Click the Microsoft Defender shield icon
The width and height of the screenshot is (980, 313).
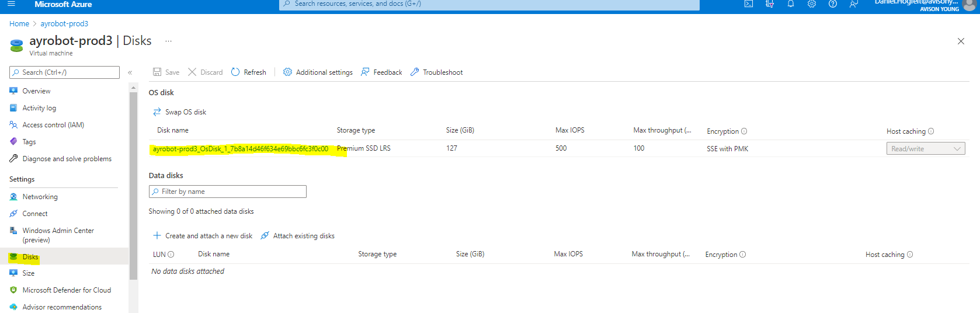click(x=13, y=290)
